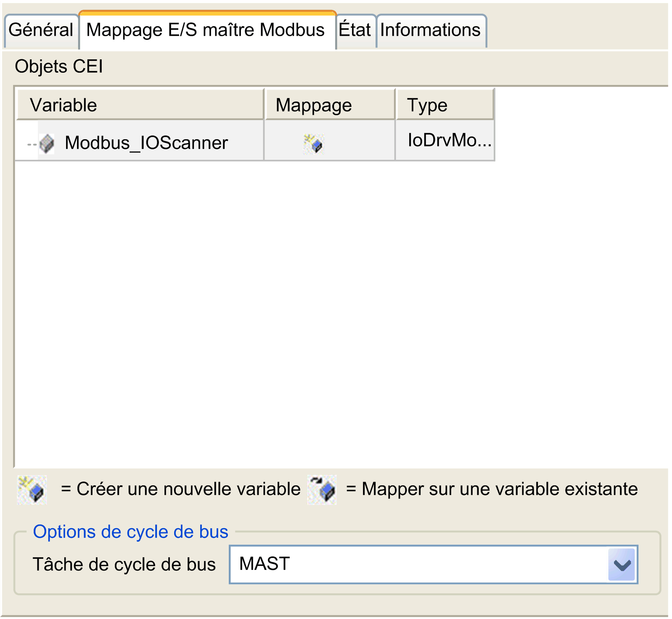Open the Informations tab

coord(430,30)
